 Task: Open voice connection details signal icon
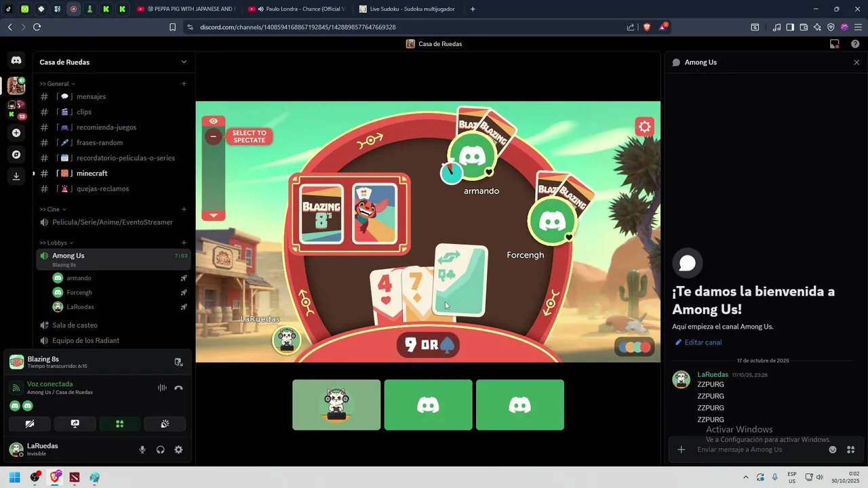16,388
